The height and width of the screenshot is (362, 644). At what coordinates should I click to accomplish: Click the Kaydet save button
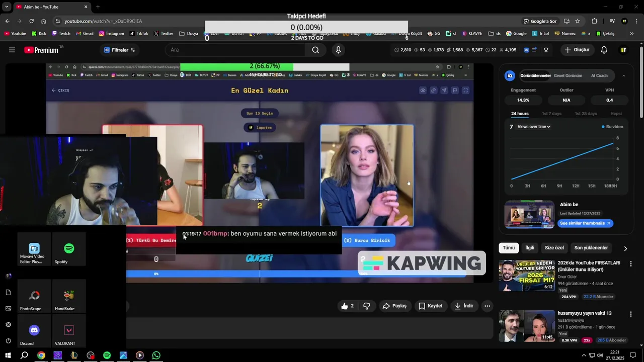tap(431, 306)
